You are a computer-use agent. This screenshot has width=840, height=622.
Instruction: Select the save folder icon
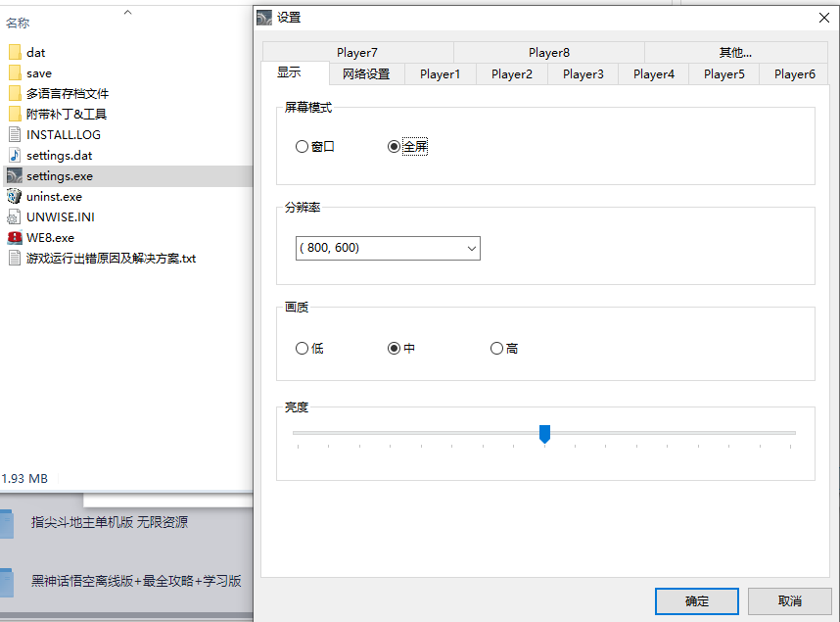14,73
